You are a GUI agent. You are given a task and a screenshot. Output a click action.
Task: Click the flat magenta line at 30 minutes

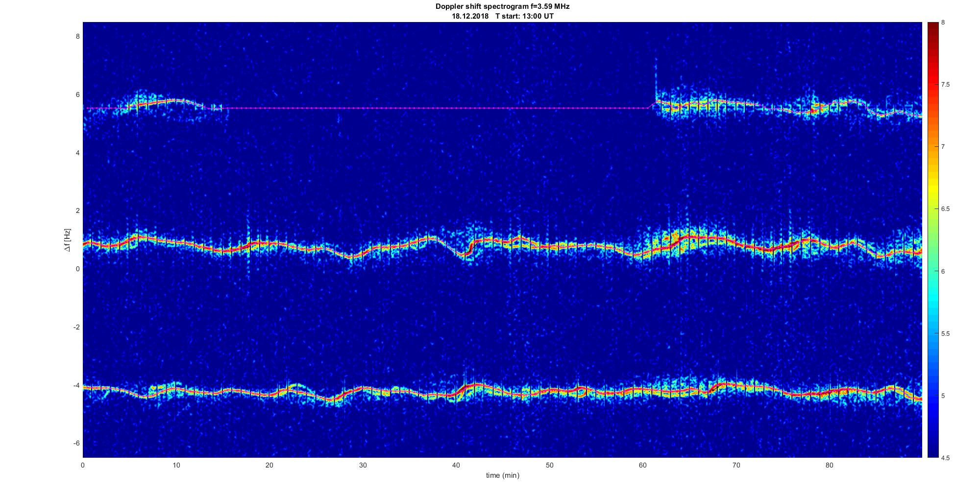[x=363, y=108]
